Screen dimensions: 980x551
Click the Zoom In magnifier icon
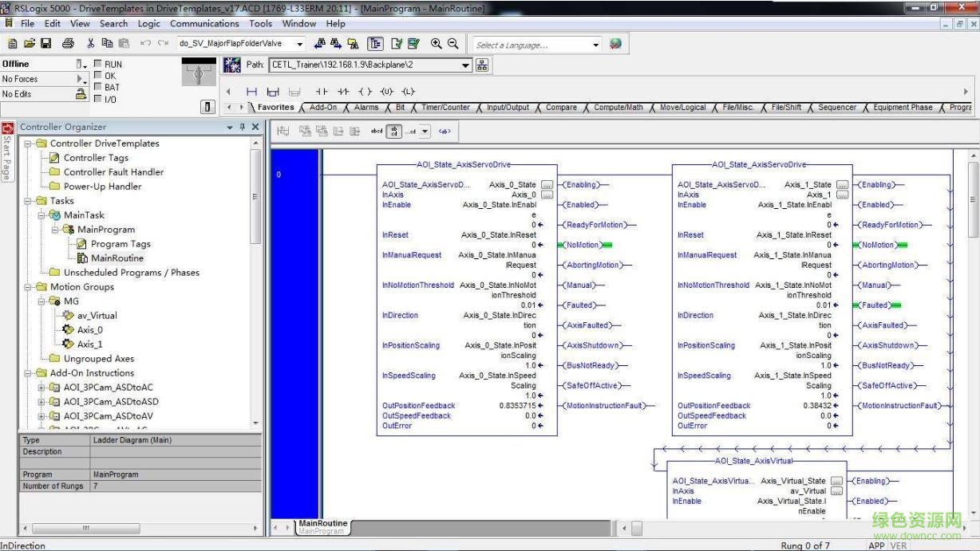(436, 44)
